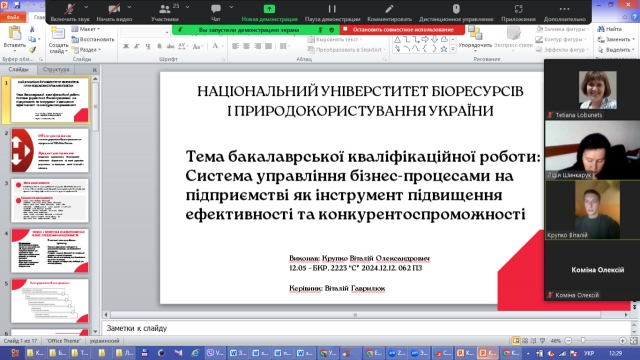Cut selection with the scissors icon
This screenshot has height=360, width=640.
32,29
